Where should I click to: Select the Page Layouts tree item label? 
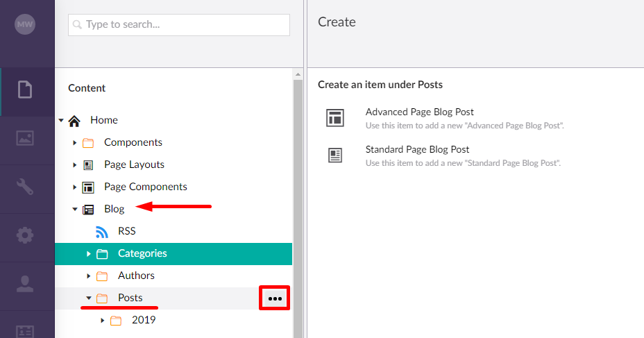[135, 164]
